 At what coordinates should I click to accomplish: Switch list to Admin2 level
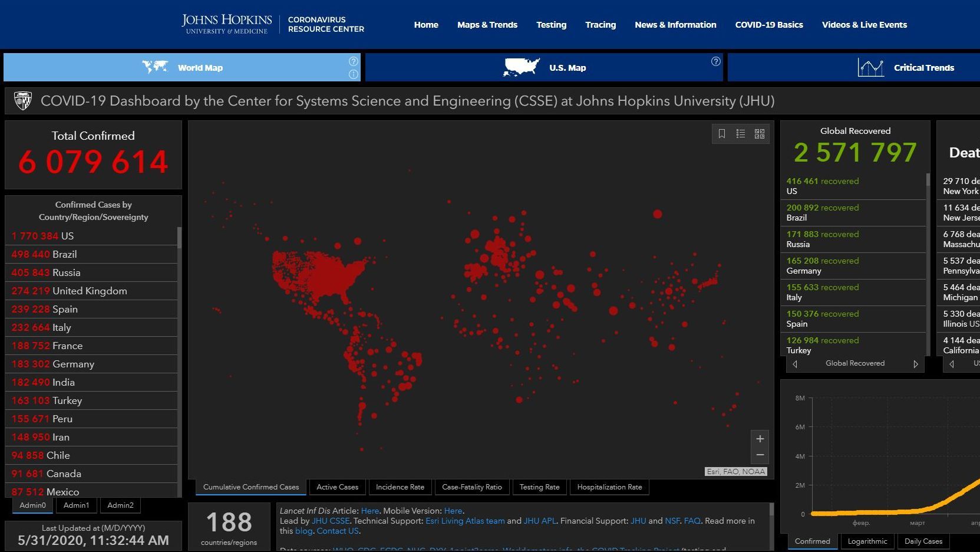click(120, 505)
